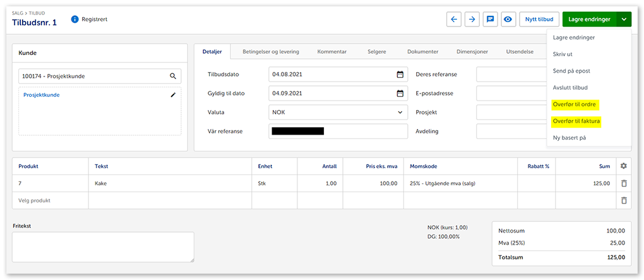Open the comments speech bubble icon
The height and width of the screenshot is (280, 644).
point(490,20)
